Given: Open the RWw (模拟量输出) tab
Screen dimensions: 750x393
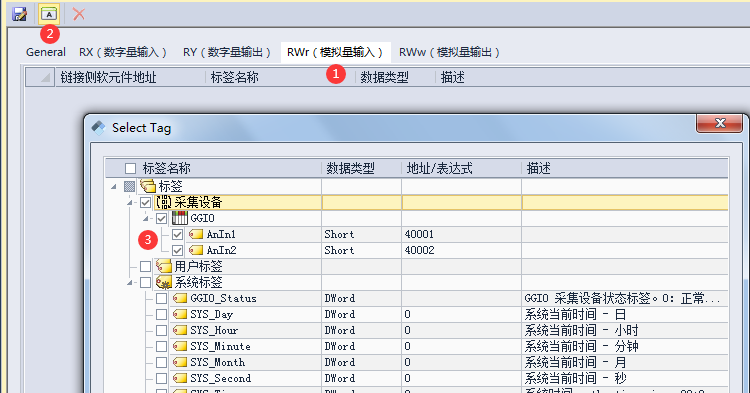Looking at the screenshot, I should coord(449,52).
